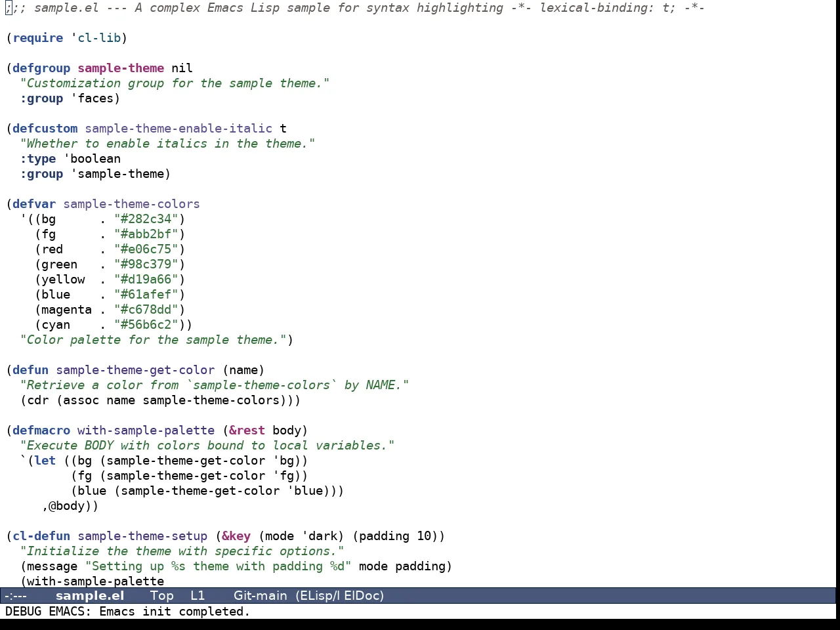This screenshot has height=630, width=840.
Task: Click the 'defmacro' keyword
Action: click(41, 430)
